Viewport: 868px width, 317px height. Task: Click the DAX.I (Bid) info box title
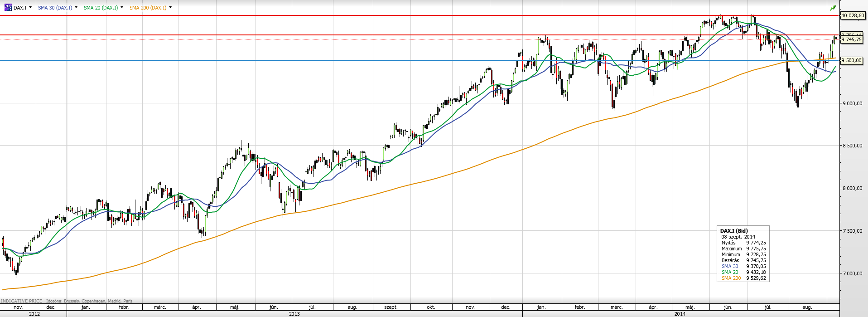[x=734, y=231]
